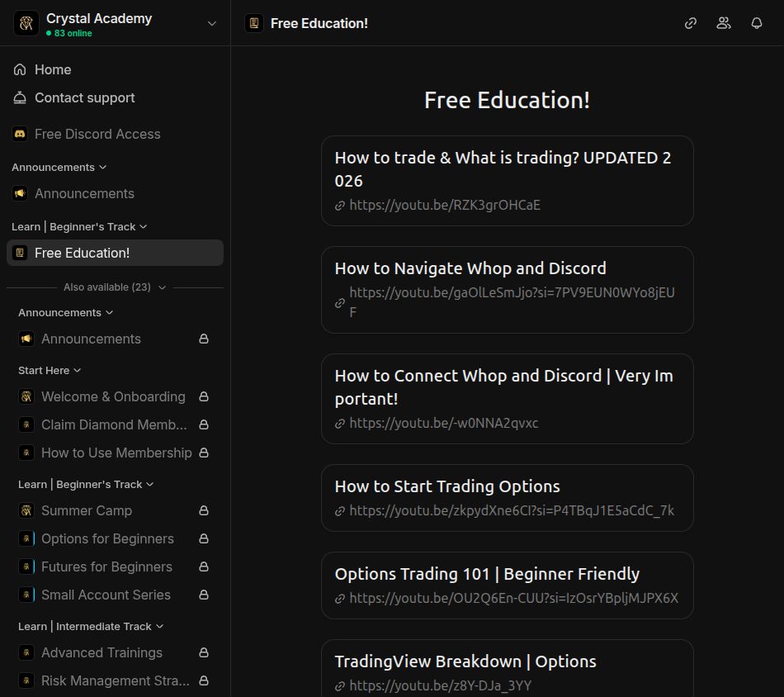
Task: Click lock icon beside Options for Beginners
Action: 204,539
